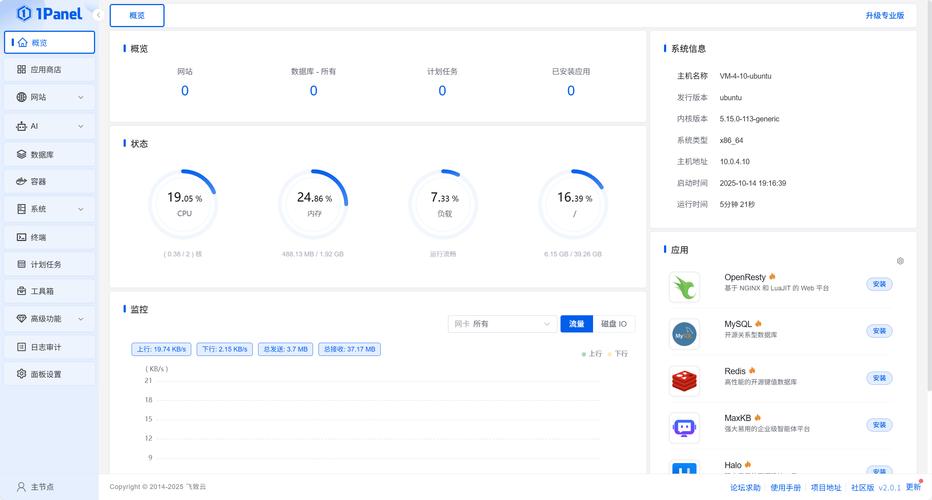This screenshot has height=500, width=932.
Task: Click the 升级专业版 upgrade link
Action: tap(884, 16)
